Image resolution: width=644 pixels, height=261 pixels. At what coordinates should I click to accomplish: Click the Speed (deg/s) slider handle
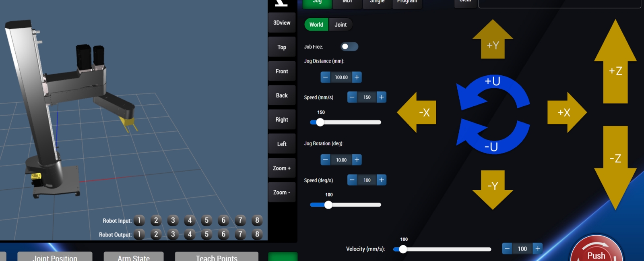[x=328, y=205]
